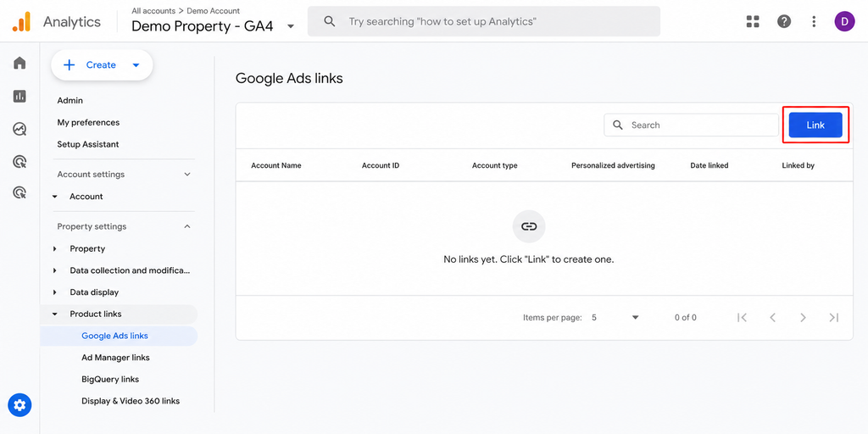Open the purple D account avatar

[845, 21]
